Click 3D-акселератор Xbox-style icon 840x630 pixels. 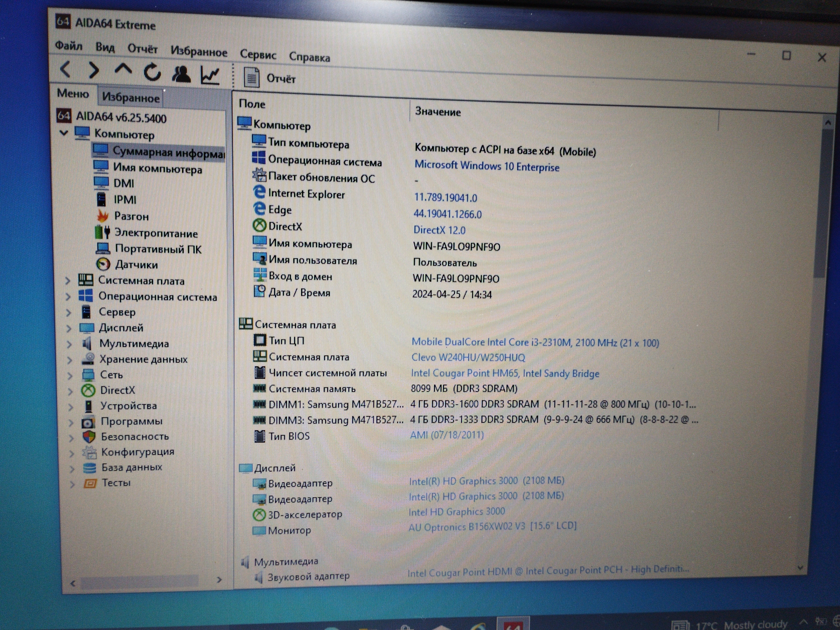pos(259,515)
